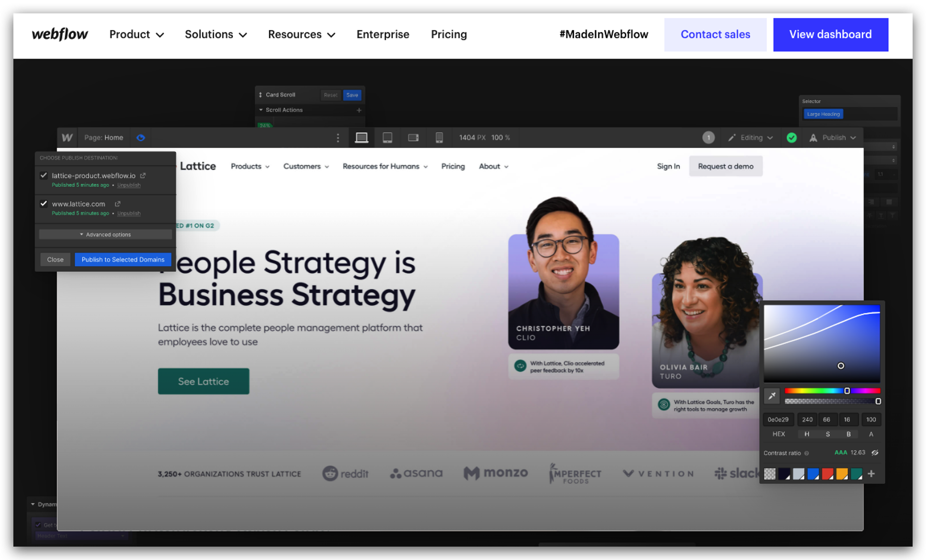Pick a color with the eyedropper tool
Viewport: 926px width, 560px height.
772,396
